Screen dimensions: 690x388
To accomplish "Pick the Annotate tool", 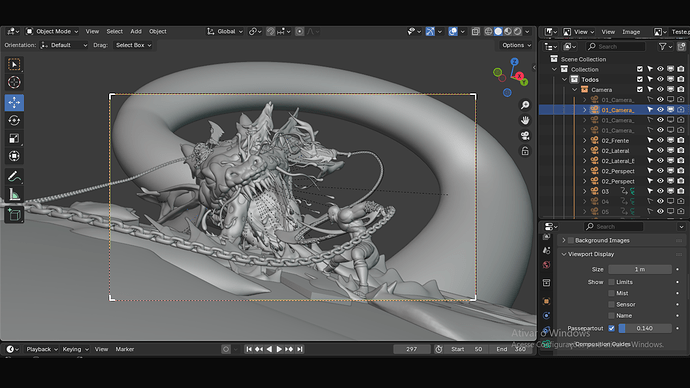I will (14, 177).
